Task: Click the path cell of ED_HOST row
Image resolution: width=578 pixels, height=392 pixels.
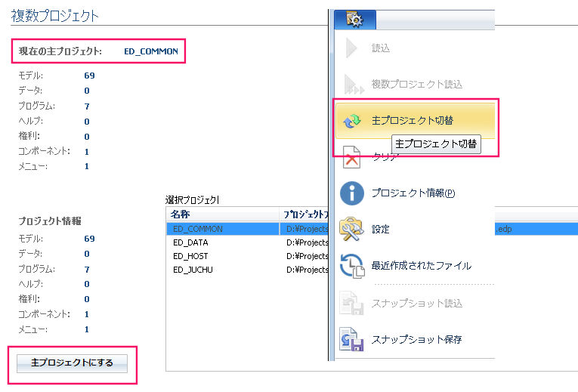Action: click(307, 256)
